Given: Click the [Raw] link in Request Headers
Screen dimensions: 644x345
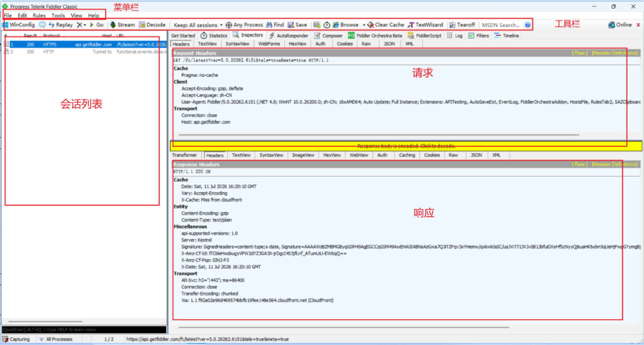Looking at the screenshot, I should (x=580, y=53).
